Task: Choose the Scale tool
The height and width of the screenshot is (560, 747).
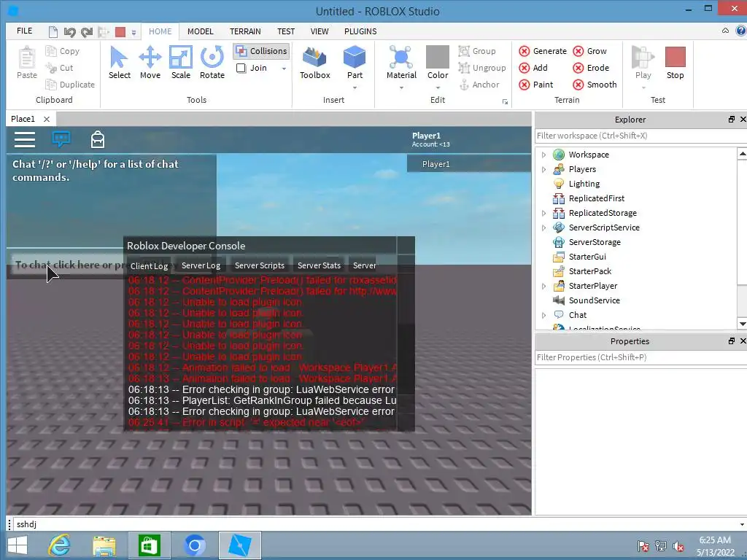Action: [181, 63]
